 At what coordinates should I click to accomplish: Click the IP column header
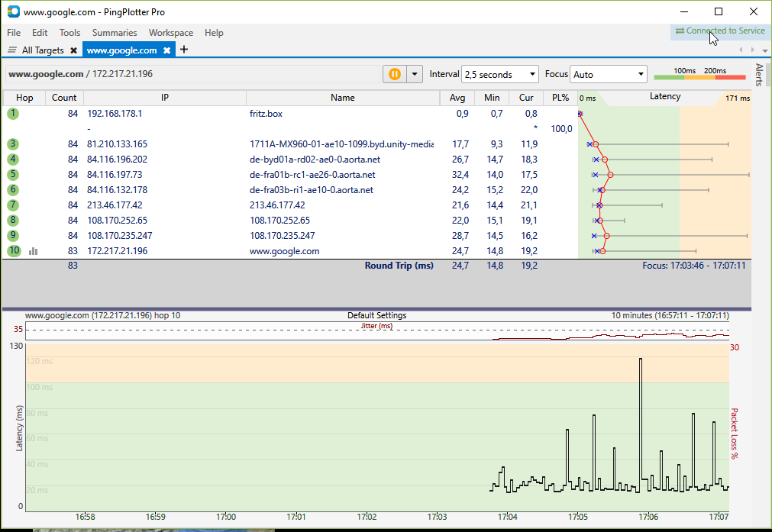pyautogui.click(x=165, y=98)
